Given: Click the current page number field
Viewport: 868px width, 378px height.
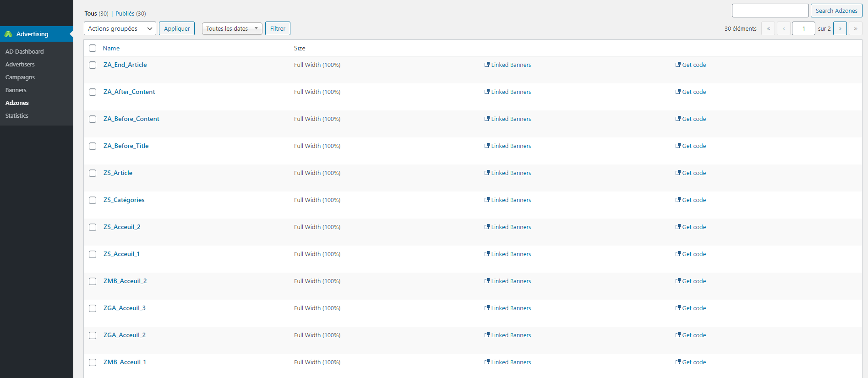Looking at the screenshot, I should (803, 28).
